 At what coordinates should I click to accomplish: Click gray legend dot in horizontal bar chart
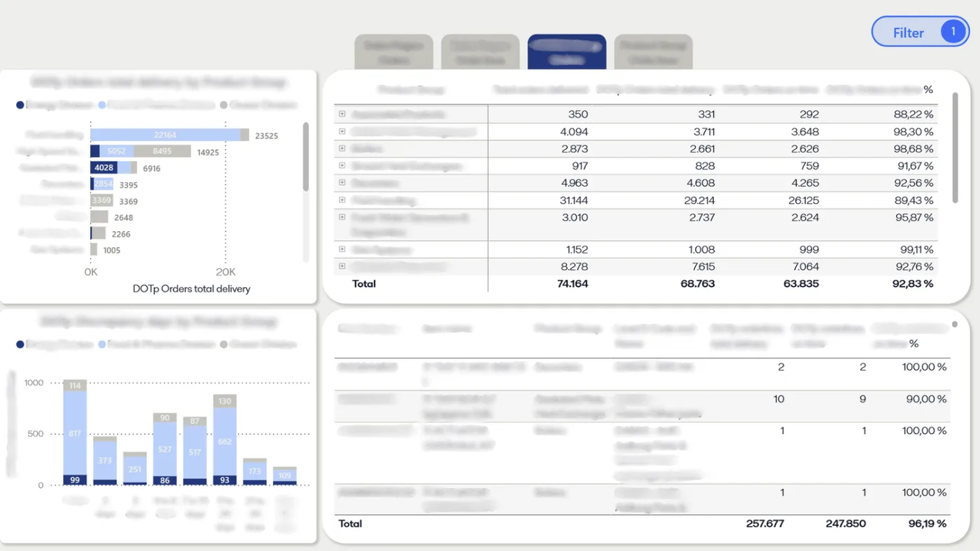pyautogui.click(x=223, y=105)
